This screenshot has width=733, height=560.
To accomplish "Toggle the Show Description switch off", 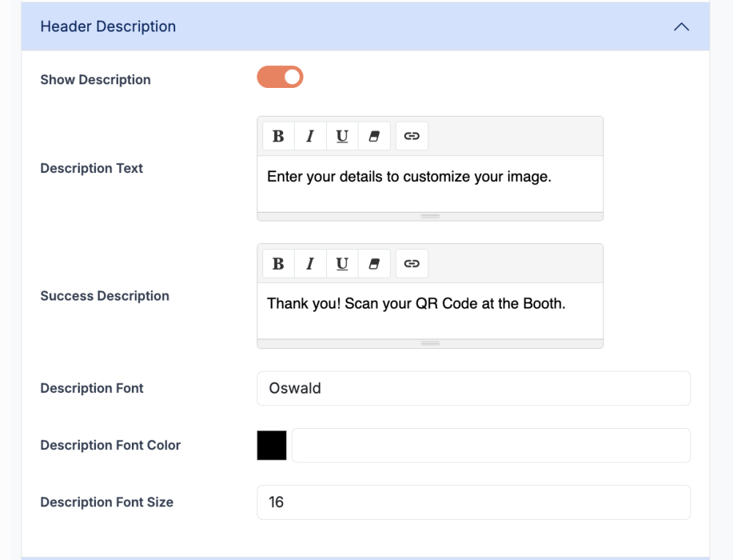I will 280,77.
